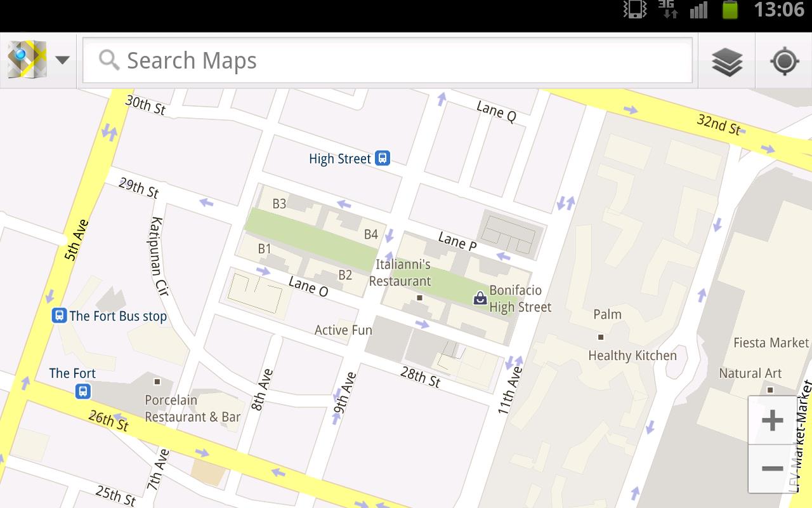Screen dimensions: 812x508
Task: Tap the clock showing 13:06
Action: pos(779,10)
